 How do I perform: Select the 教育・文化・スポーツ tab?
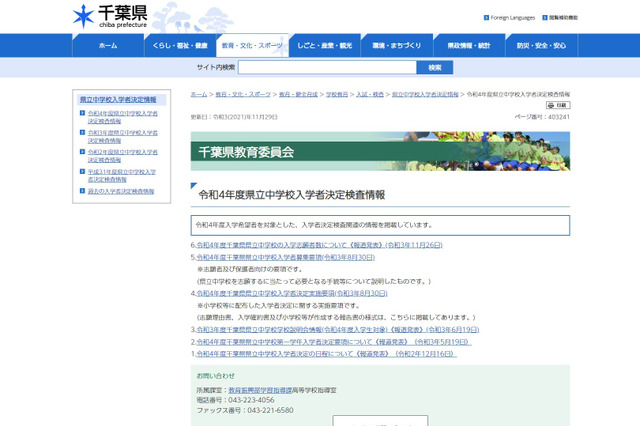[x=252, y=45]
